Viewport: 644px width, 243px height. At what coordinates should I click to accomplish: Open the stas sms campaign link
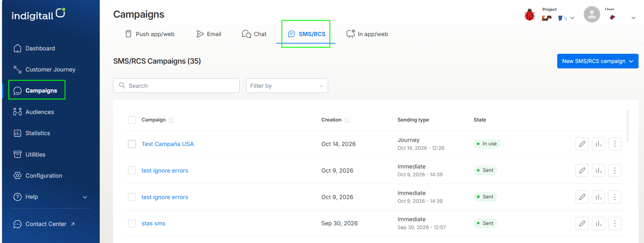[154, 223]
